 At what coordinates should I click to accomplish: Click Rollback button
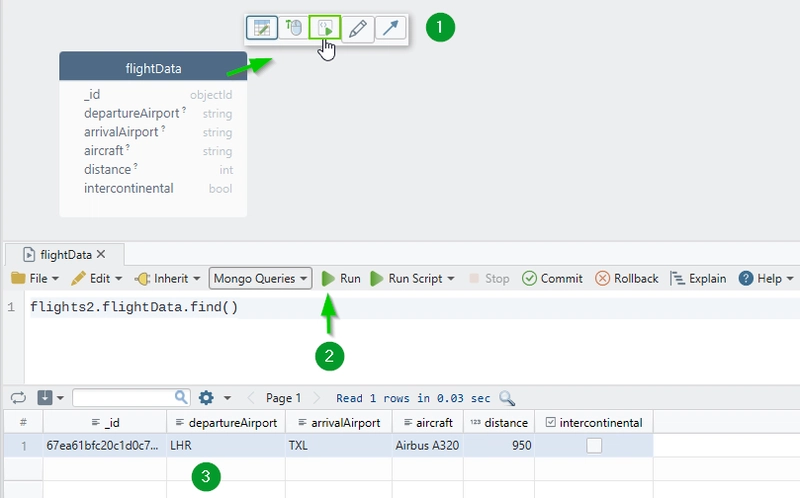click(x=627, y=279)
